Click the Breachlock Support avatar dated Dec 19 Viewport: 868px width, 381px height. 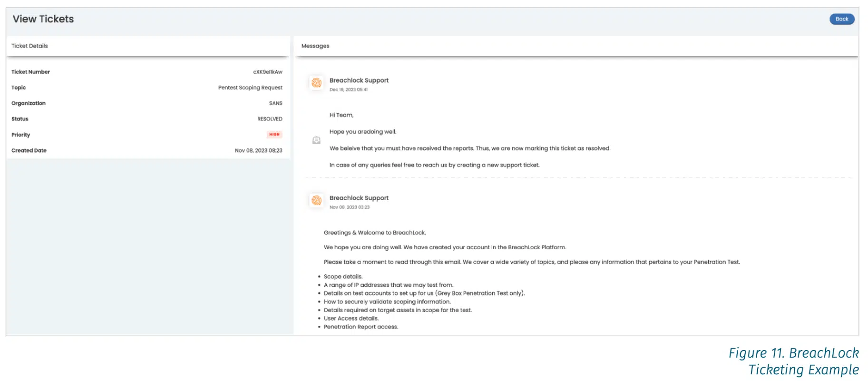tap(316, 83)
